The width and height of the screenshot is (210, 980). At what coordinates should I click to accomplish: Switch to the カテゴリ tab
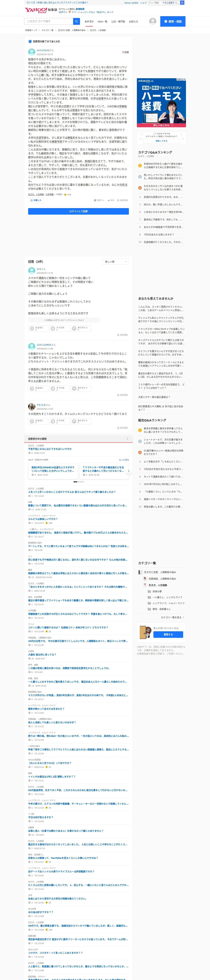click(89, 22)
